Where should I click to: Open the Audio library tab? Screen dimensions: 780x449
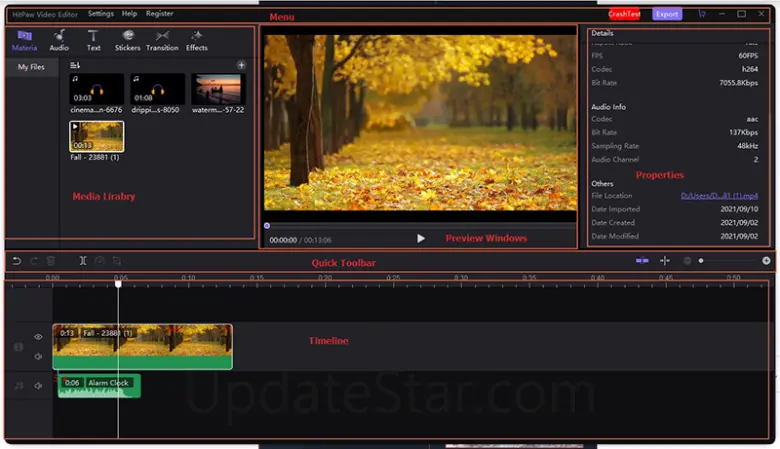pyautogui.click(x=59, y=40)
